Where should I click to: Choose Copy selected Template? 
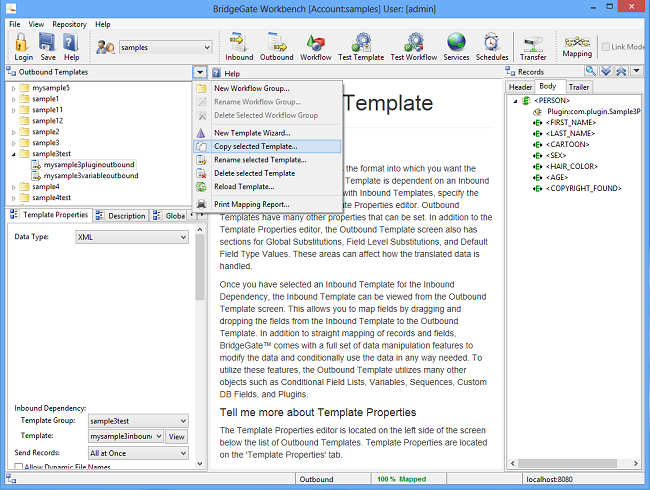[267, 146]
